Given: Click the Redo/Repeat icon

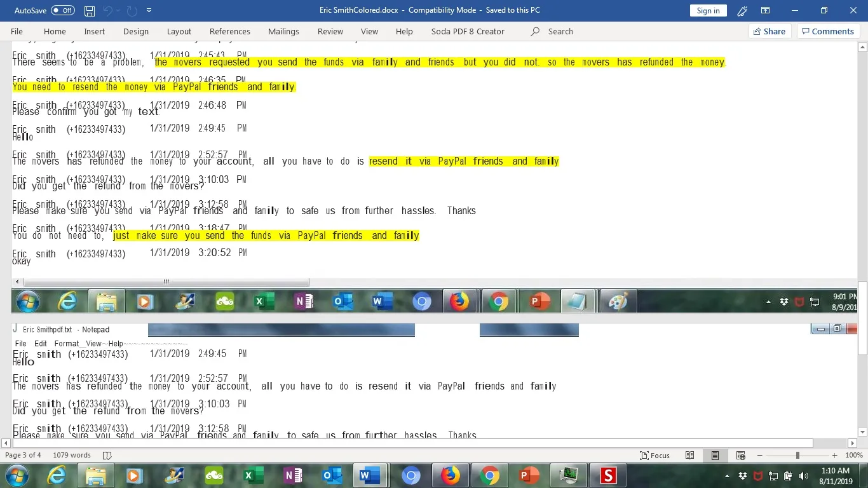Looking at the screenshot, I should click(132, 11).
